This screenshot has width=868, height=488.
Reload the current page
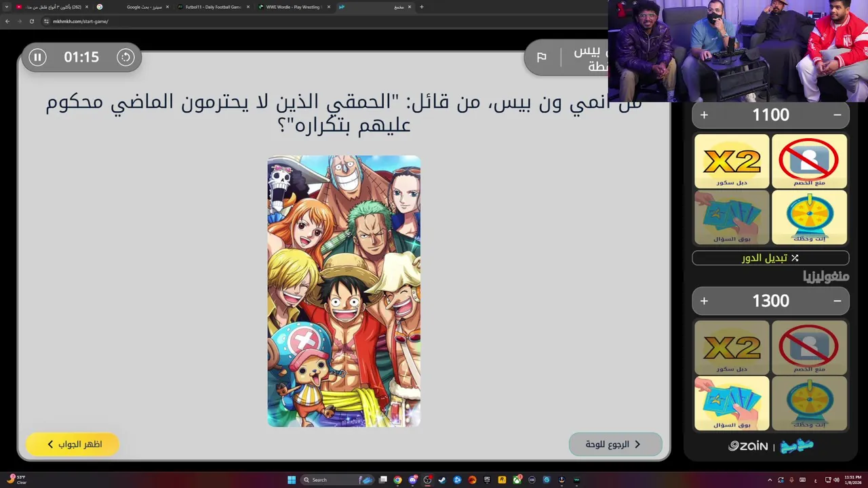click(x=31, y=21)
